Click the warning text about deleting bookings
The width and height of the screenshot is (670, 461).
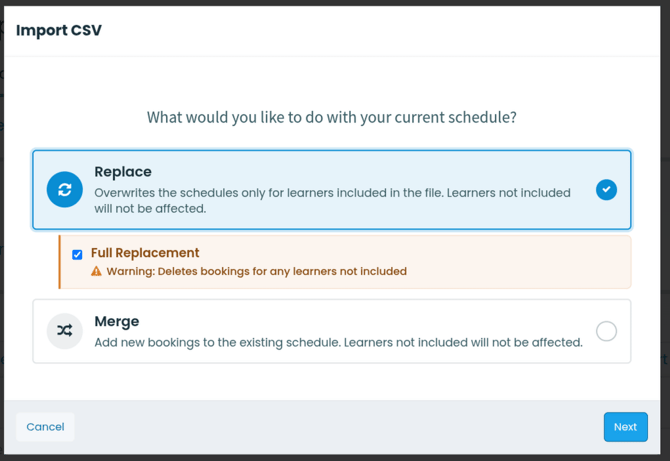click(256, 271)
